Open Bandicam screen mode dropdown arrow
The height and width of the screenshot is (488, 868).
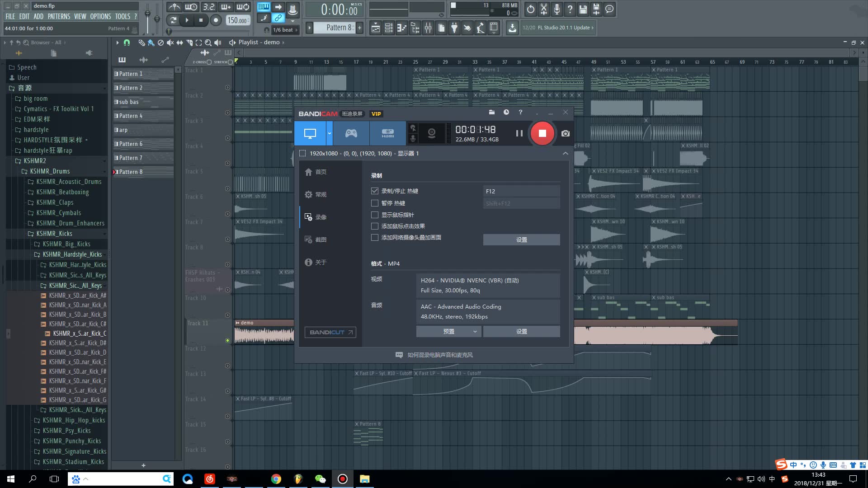tap(330, 133)
